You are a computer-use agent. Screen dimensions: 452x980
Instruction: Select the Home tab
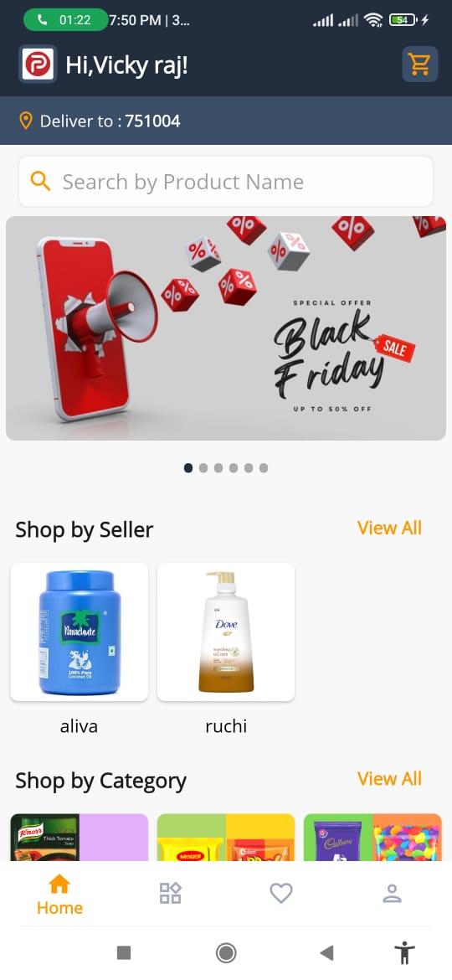59,895
